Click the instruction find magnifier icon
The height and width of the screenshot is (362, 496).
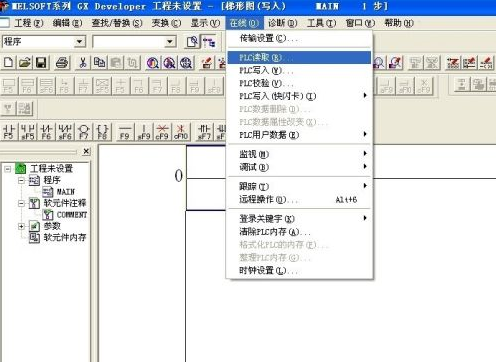click(169, 62)
